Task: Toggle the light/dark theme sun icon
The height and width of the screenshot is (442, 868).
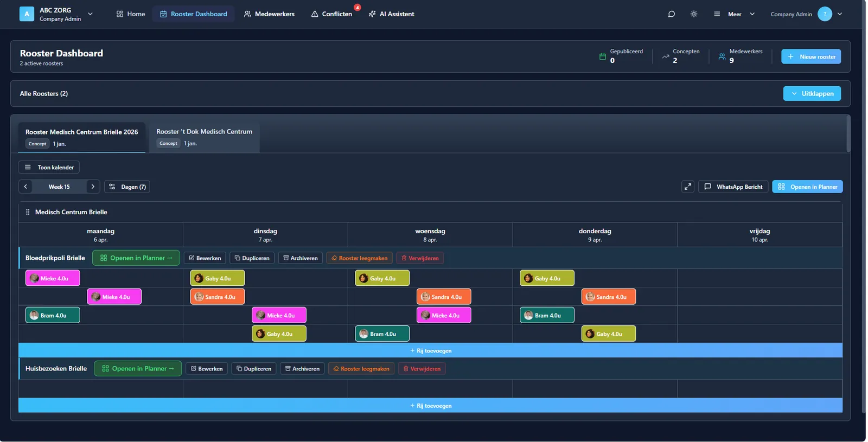Action: (x=694, y=14)
